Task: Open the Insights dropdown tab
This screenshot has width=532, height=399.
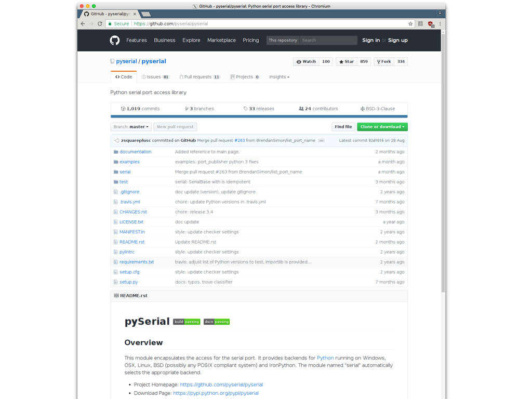Action: pos(279,77)
